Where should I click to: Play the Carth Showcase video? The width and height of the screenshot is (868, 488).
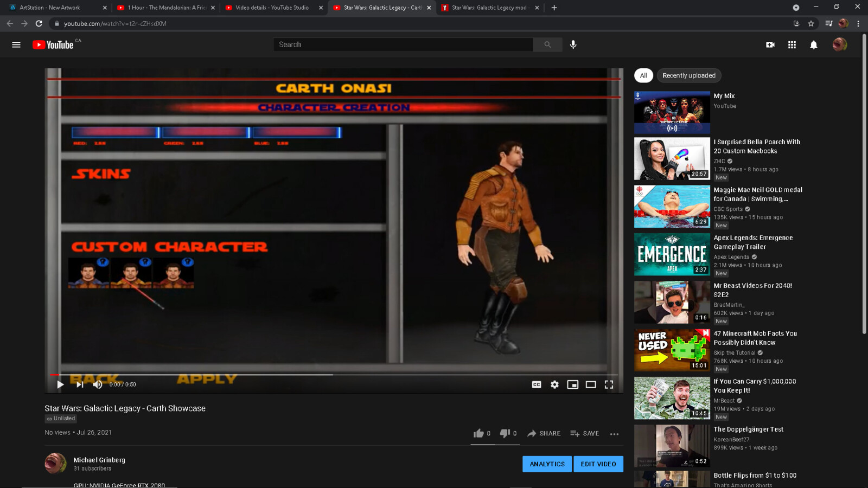click(60, 384)
